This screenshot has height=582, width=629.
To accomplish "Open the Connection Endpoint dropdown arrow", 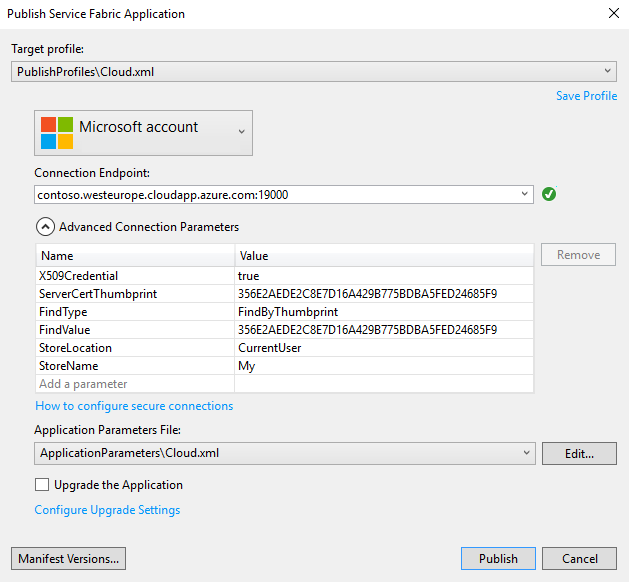I will tap(524, 194).
